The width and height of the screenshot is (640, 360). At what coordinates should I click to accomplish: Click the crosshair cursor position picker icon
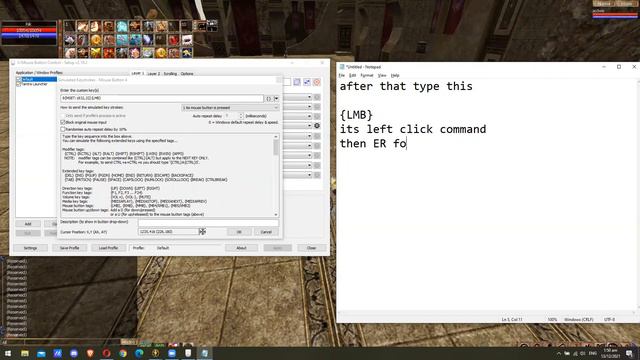202,231
